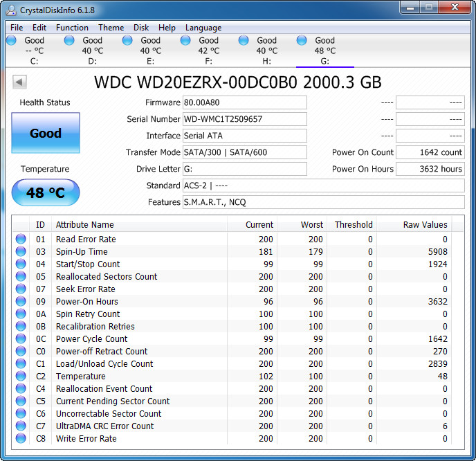The height and width of the screenshot is (461, 476).
Task: Click the Transfer Mode field
Action: click(x=245, y=152)
